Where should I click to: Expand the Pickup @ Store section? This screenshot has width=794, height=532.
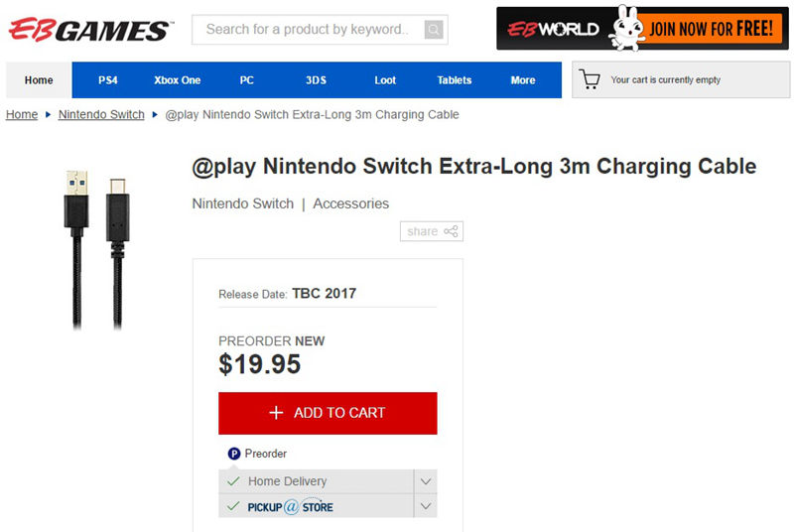pos(425,506)
